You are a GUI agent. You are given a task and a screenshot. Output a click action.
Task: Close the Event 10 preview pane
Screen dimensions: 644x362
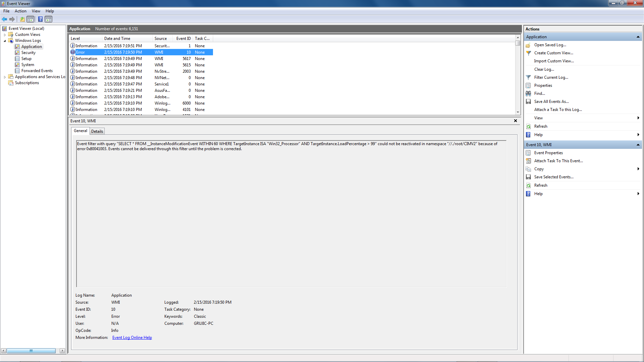pyautogui.click(x=516, y=121)
